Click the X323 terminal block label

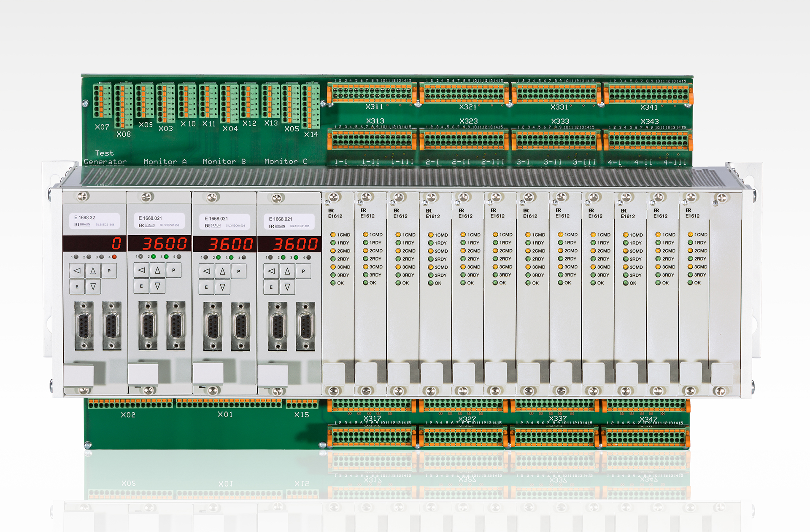[x=469, y=121]
